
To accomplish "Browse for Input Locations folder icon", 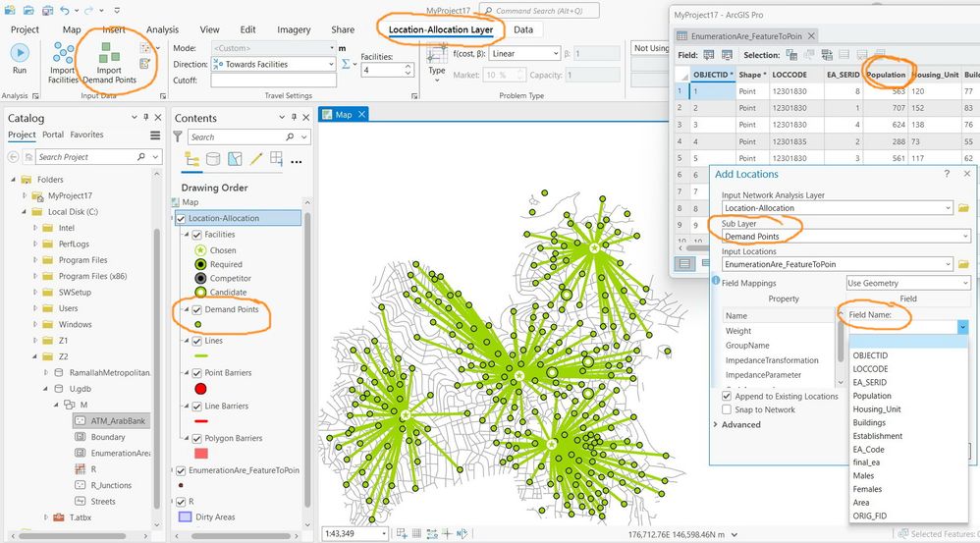I will [963, 264].
